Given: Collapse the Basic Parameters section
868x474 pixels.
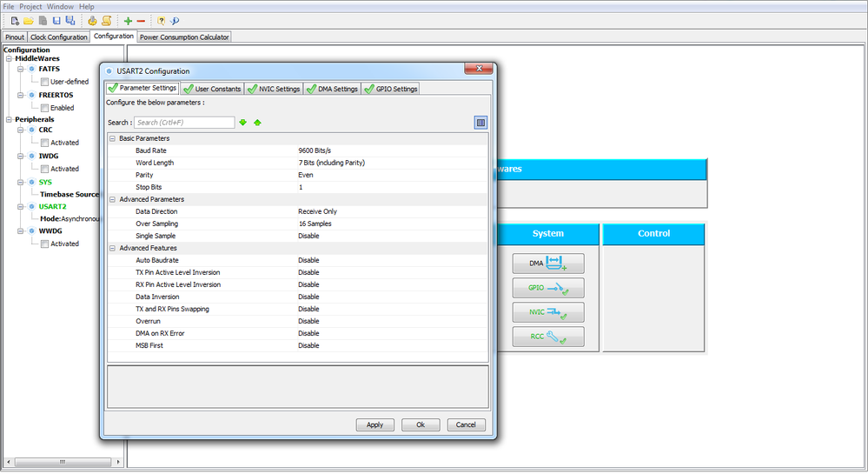Looking at the screenshot, I should (112, 138).
